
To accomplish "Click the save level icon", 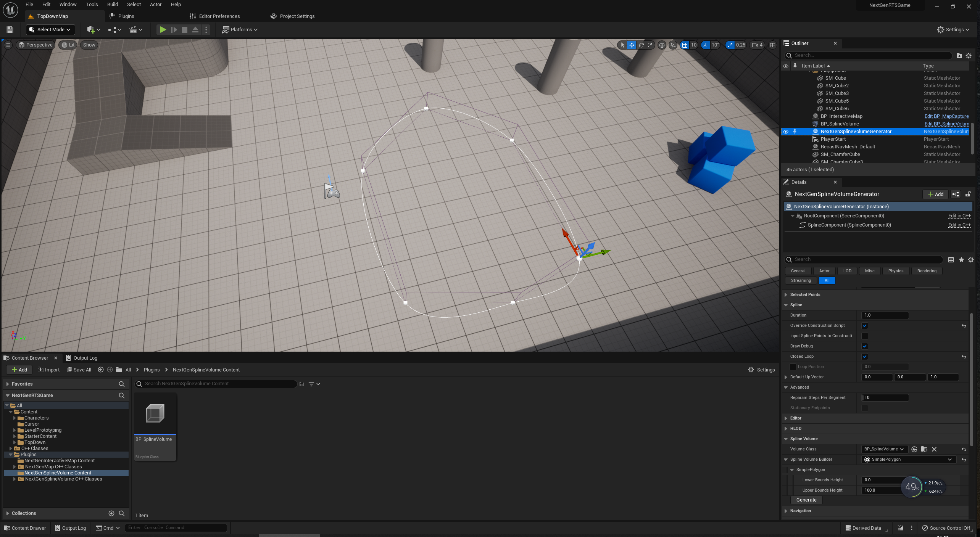I will pos(10,30).
